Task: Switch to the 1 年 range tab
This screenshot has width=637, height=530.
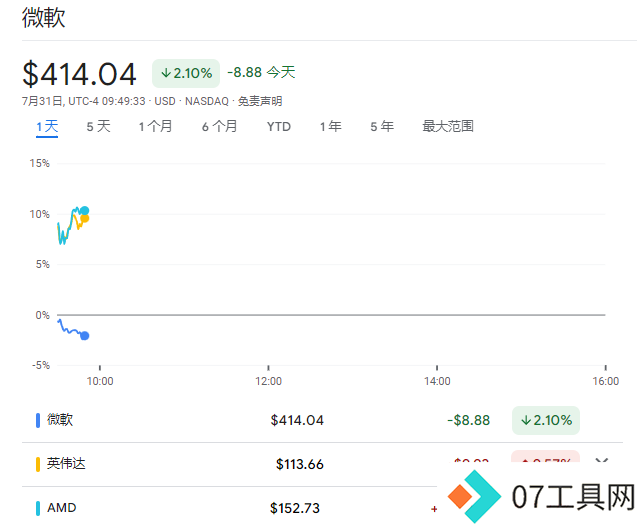Action: (330, 127)
